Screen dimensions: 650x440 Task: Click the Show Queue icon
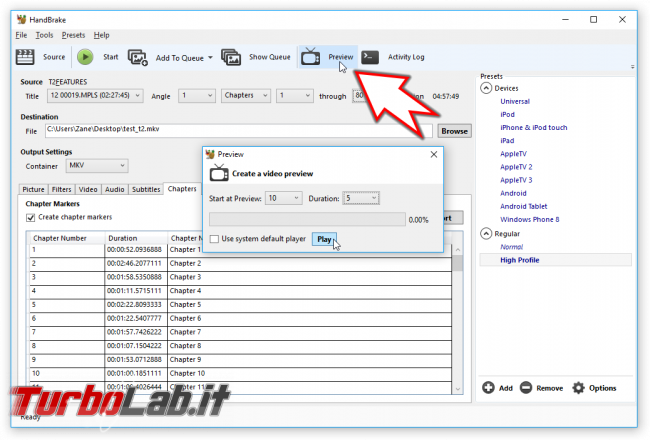point(231,57)
